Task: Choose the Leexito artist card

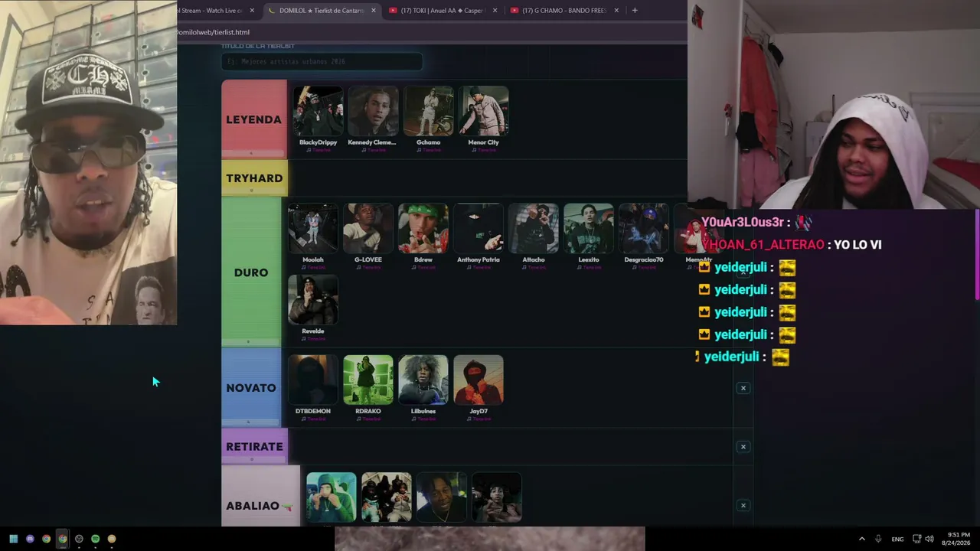Action: [588, 235]
